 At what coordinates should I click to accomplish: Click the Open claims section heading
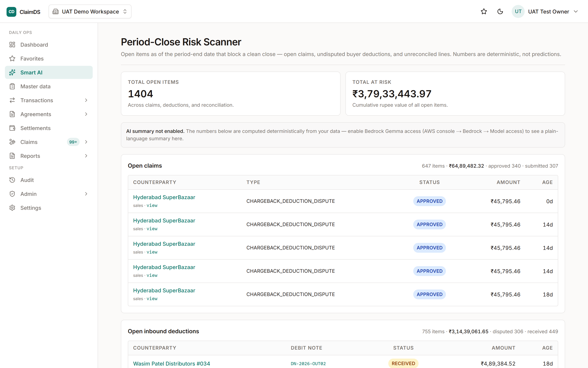145,166
